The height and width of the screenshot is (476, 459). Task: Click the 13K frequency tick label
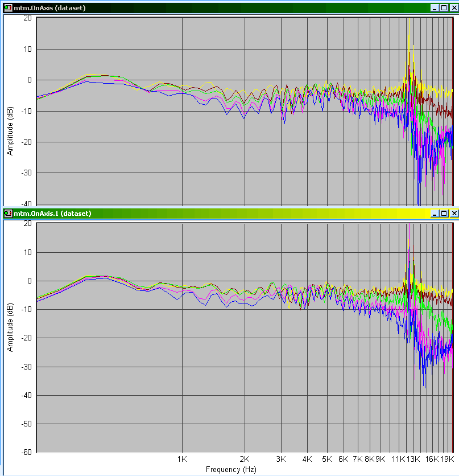click(413, 459)
